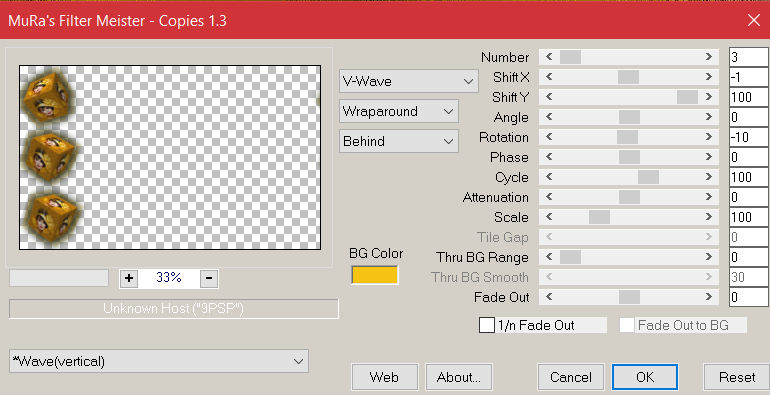Decrease Fade Out with left arrow
770x395 pixels.
(x=549, y=297)
